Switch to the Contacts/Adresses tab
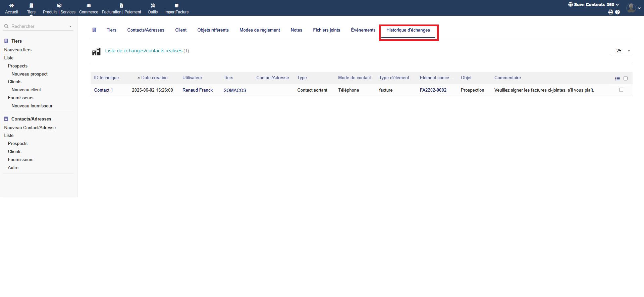 [146, 30]
